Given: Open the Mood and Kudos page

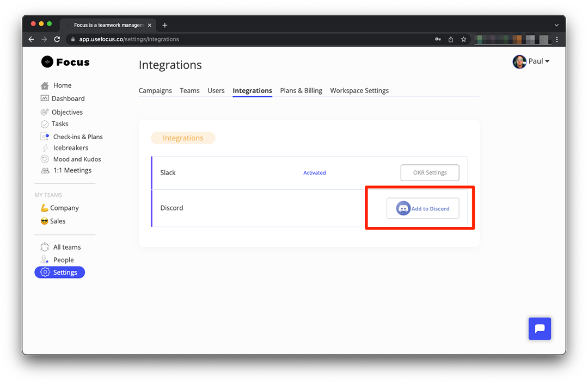Looking at the screenshot, I should 77,159.
